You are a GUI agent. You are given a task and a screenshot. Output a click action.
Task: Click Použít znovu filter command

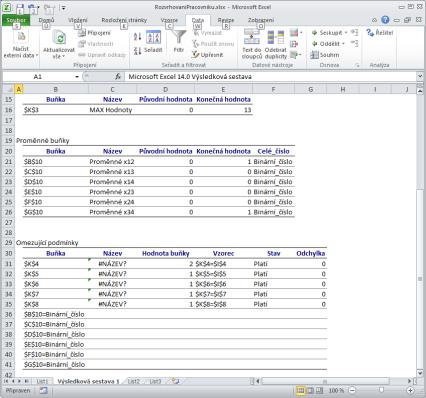click(x=213, y=44)
